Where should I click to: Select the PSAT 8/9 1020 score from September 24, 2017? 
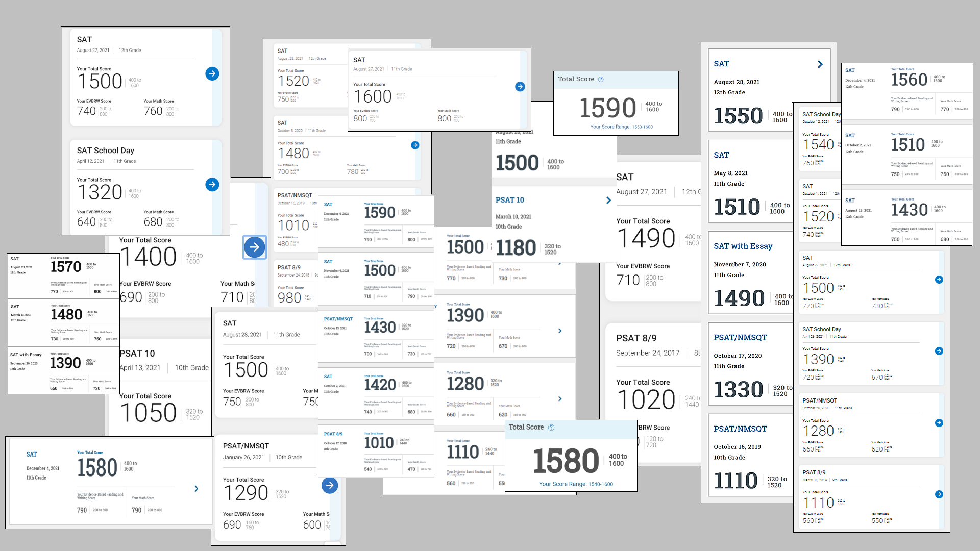coord(646,400)
